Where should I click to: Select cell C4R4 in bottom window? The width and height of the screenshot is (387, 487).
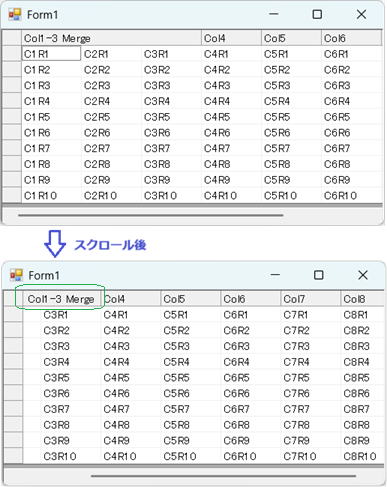(x=131, y=362)
